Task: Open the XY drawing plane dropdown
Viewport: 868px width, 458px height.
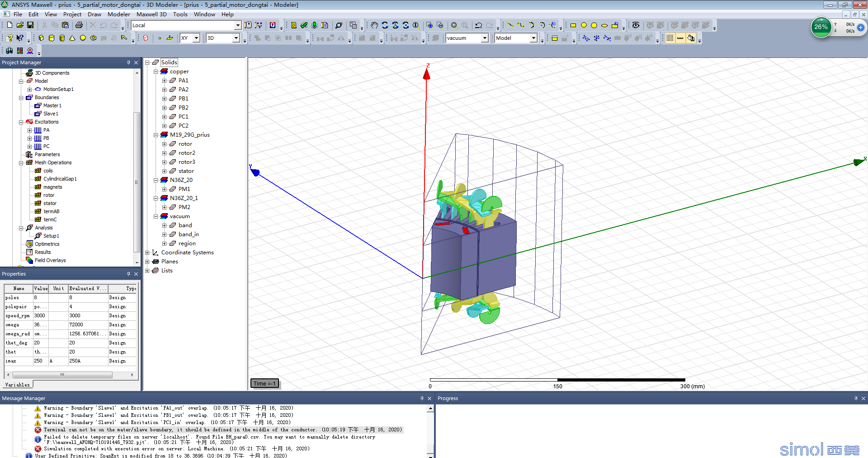Action: [196, 38]
